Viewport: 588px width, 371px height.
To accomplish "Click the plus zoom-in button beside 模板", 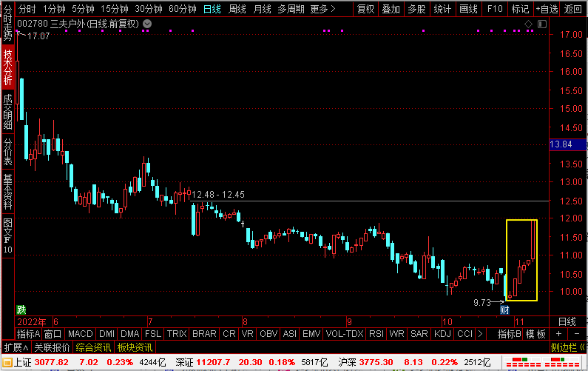I will click(558, 334).
